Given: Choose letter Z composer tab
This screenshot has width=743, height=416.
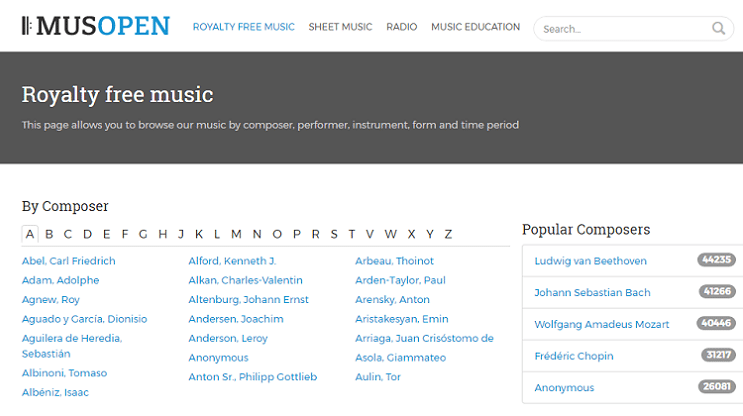Looking at the screenshot, I should point(448,234).
